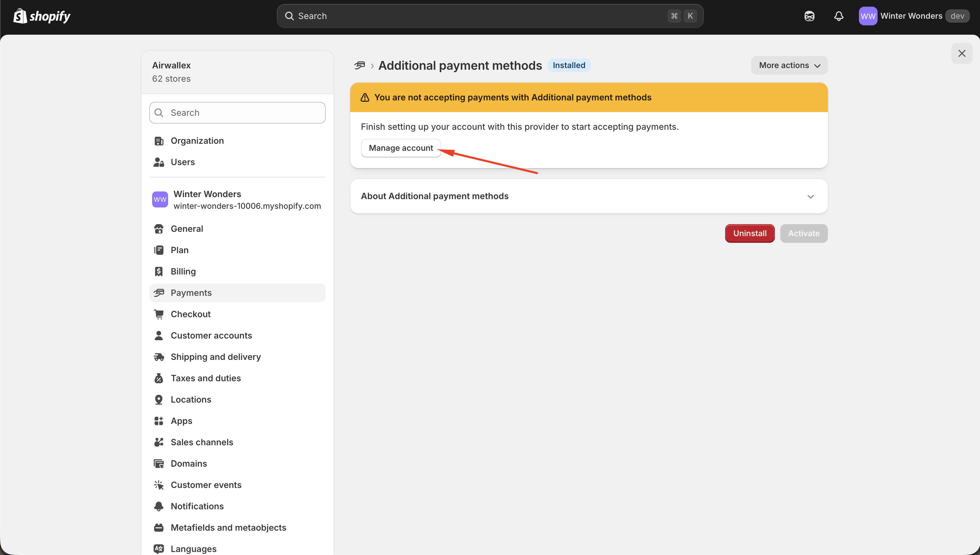Focus the settings sidebar Search field
Screen dimensions: 980x555
(x=237, y=113)
